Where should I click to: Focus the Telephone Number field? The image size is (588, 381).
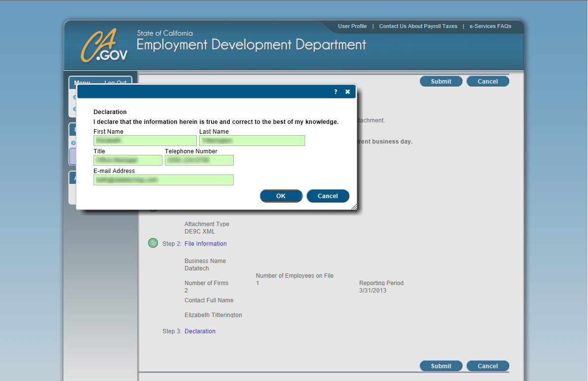click(x=199, y=160)
